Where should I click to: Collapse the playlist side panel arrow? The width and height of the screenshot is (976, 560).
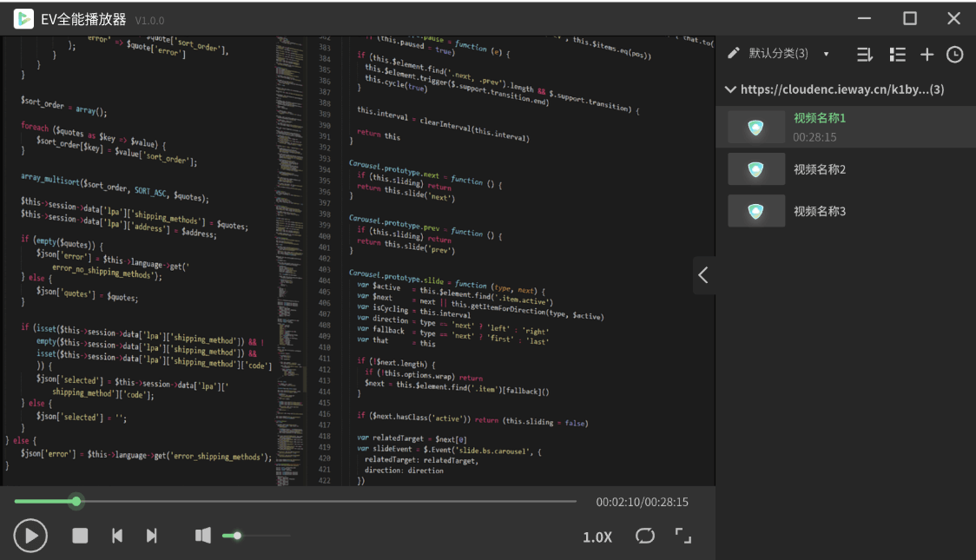tap(703, 275)
